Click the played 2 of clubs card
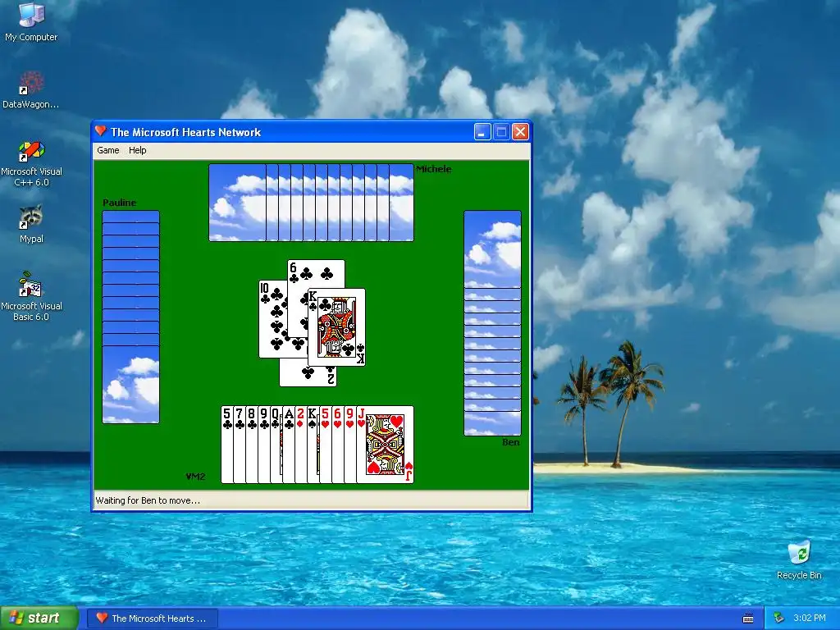Image resolution: width=840 pixels, height=630 pixels. (x=308, y=374)
